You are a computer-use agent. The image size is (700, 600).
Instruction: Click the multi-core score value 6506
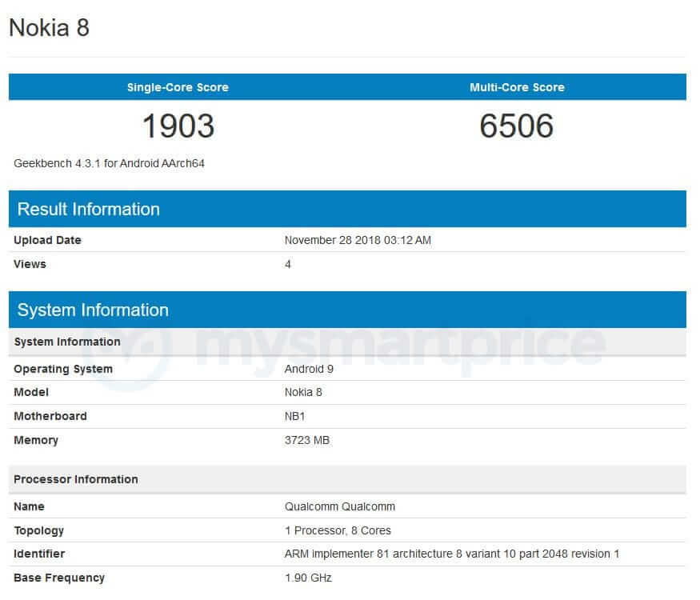tap(517, 126)
